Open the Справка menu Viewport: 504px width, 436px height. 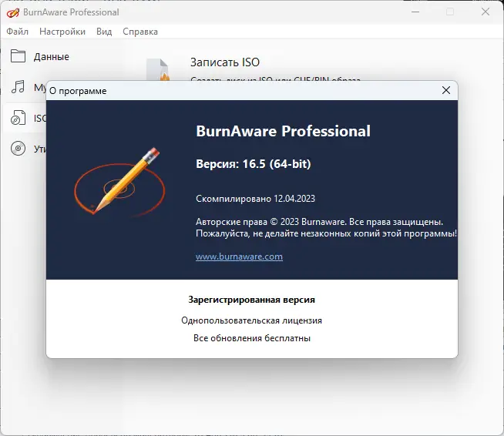tap(140, 32)
